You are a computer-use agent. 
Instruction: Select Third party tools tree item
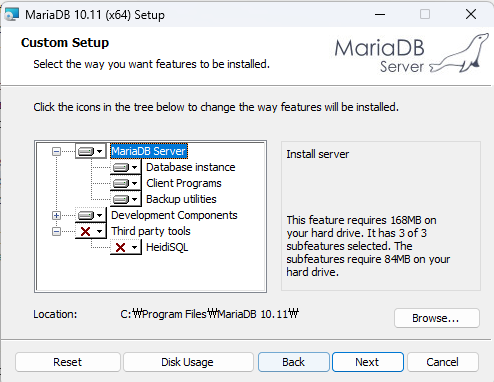tap(151, 231)
